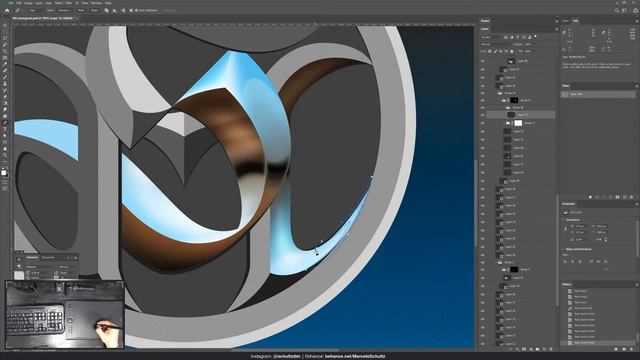Select the Move tool
640x360 pixels.
click(x=5, y=25)
